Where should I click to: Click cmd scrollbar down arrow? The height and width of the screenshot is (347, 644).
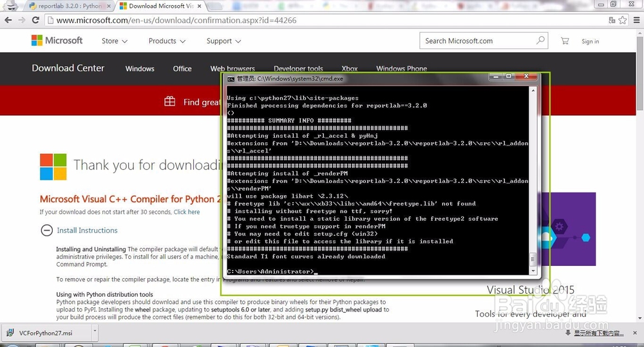533,271
